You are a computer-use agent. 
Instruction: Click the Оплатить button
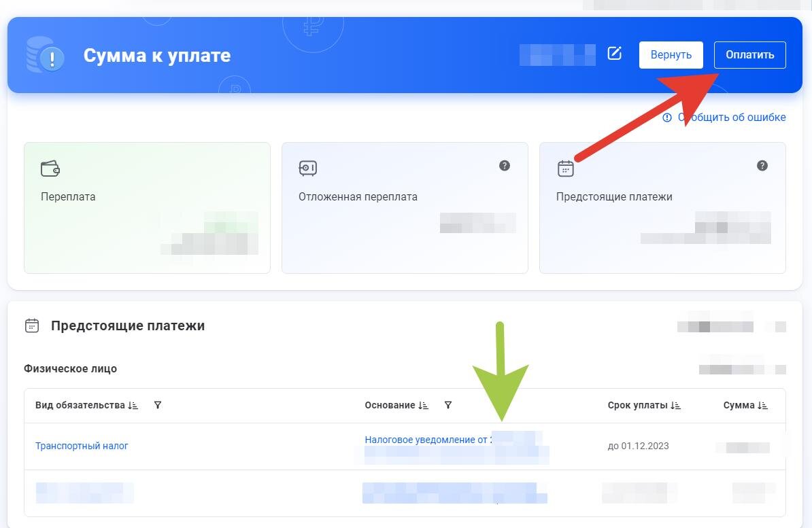(x=750, y=54)
